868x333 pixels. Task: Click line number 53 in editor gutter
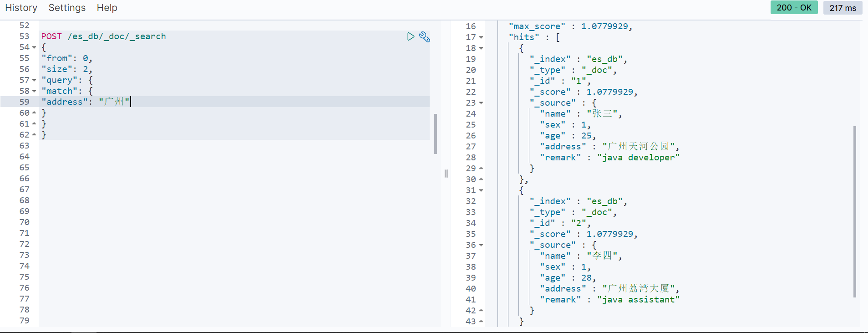point(25,36)
